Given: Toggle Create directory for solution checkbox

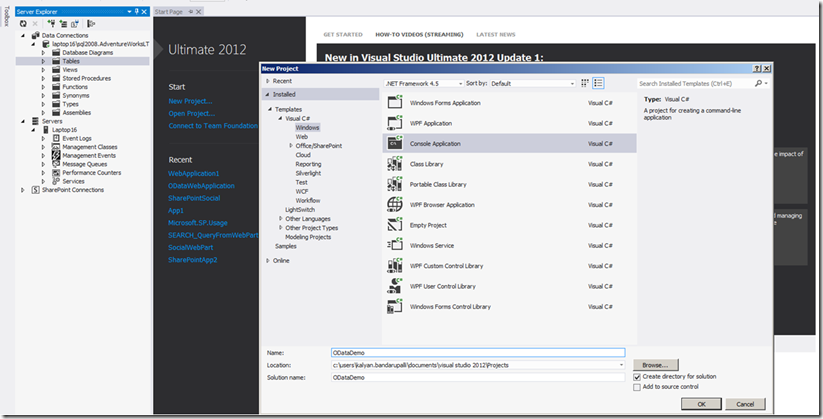Looking at the screenshot, I should coord(637,377).
